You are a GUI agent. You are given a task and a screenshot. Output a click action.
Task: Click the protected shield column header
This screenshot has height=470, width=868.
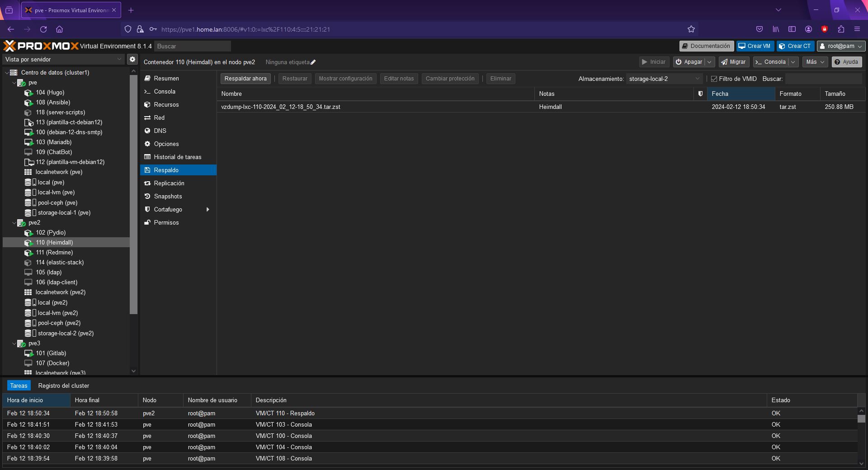700,94
